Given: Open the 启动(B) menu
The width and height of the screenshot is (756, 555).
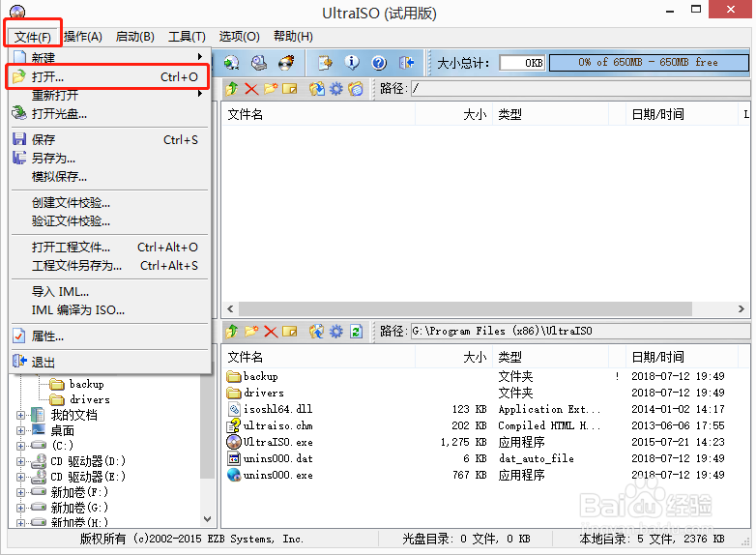Looking at the screenshot, I should (135, 37).
